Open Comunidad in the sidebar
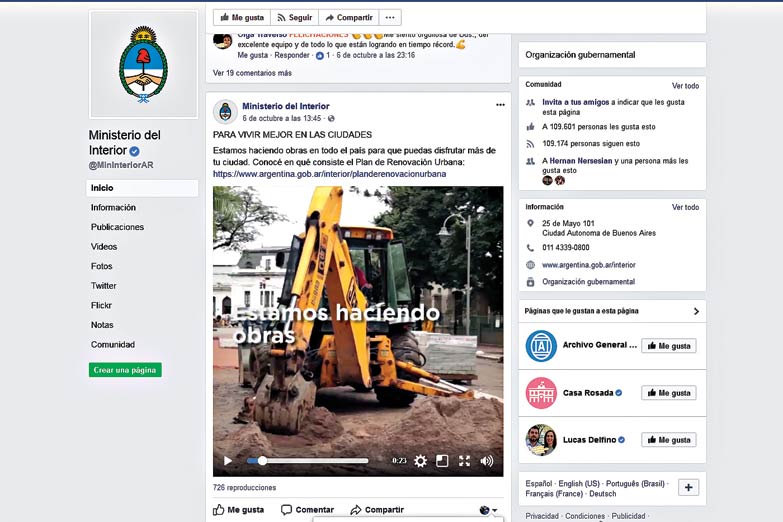 (113, 344)
